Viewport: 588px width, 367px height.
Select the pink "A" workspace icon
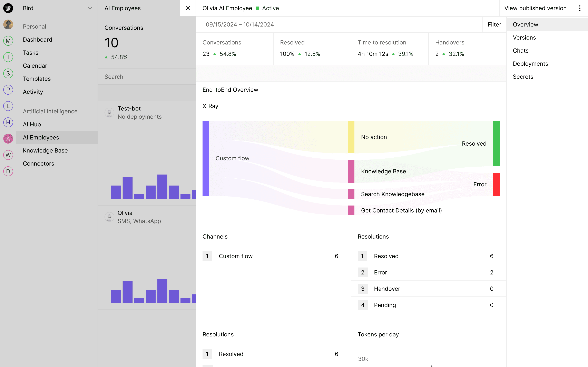8,139
